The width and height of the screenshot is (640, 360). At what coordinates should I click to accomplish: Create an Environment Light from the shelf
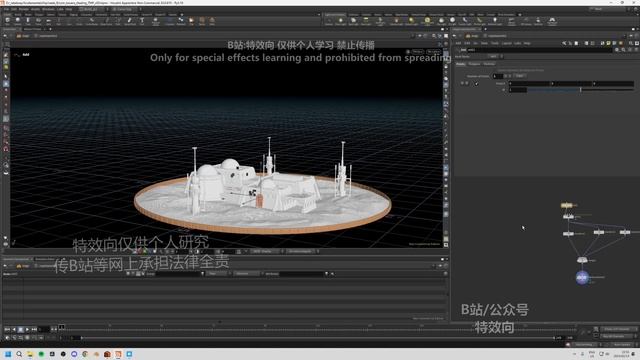coord(427,21)
